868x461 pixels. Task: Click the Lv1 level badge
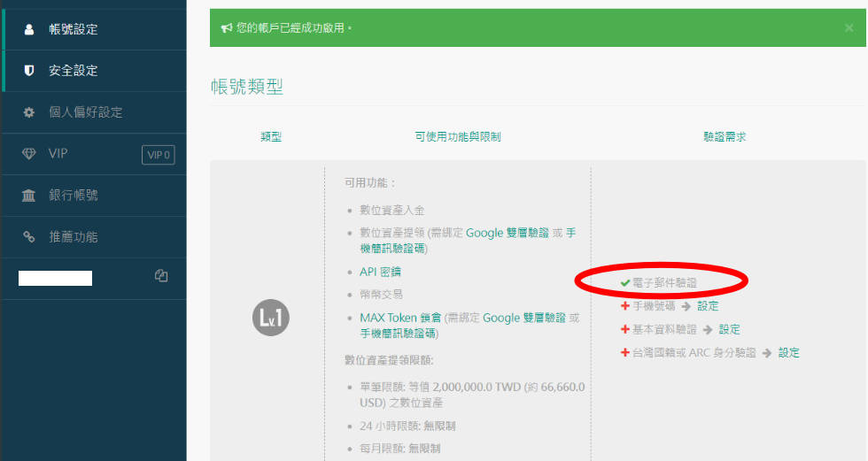271,318
